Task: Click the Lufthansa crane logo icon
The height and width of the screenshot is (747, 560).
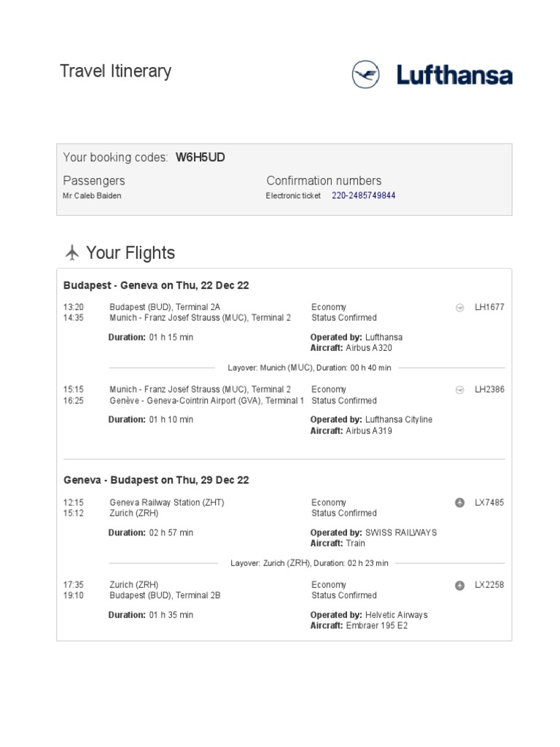Action: [367, 75]
